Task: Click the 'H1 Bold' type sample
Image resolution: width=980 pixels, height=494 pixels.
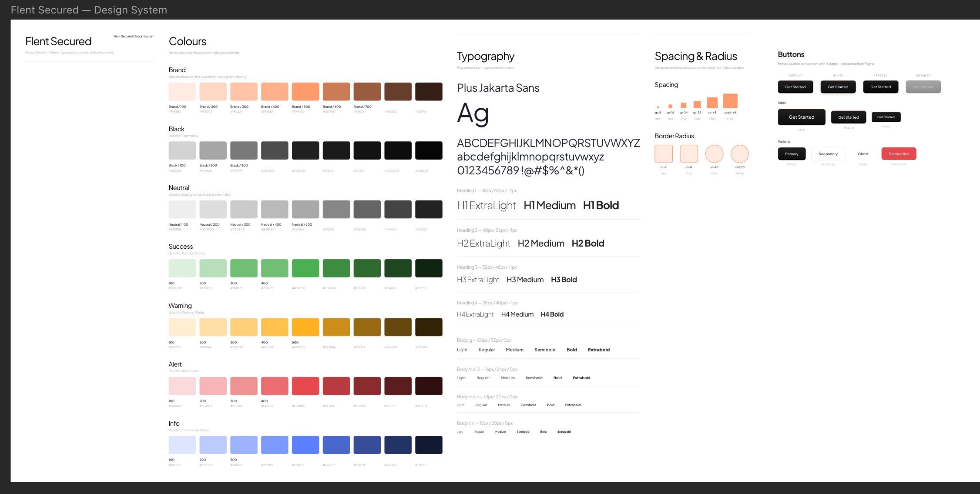Action: pyautogui.click(x=601, y=206)
